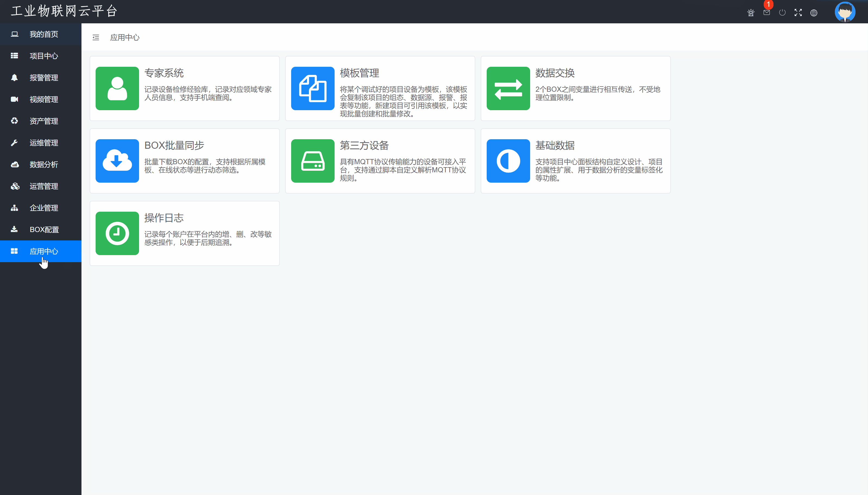Viewport: 868px width, 495px height.
Task: Click the 基础数据 blue half-circle icon
Action: [508, 161]
